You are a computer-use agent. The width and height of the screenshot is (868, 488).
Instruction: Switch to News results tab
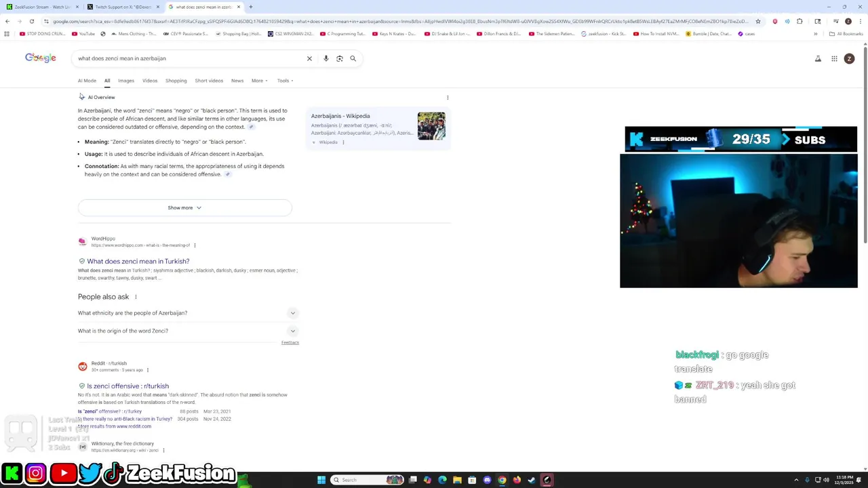pyautogui.click(x=237, y=81)
